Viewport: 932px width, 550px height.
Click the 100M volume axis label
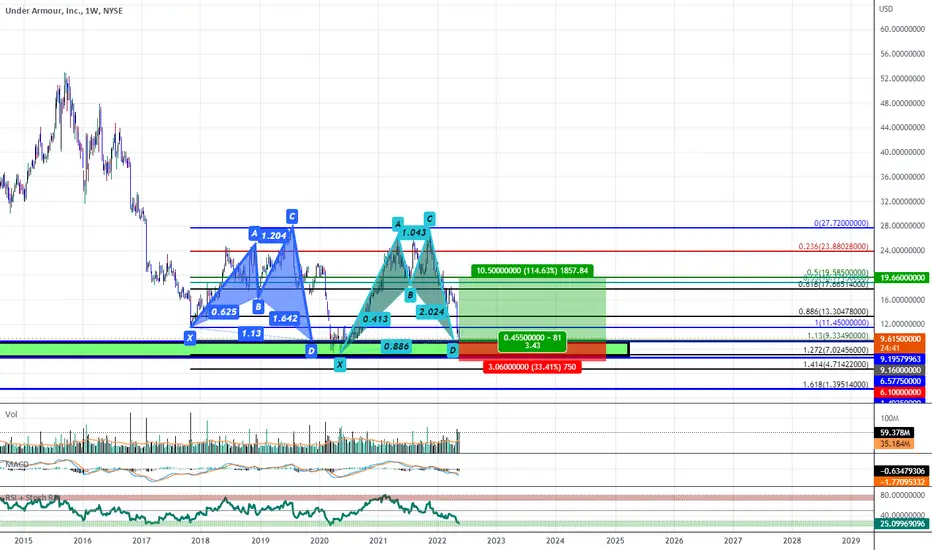[x=890, y=419]
